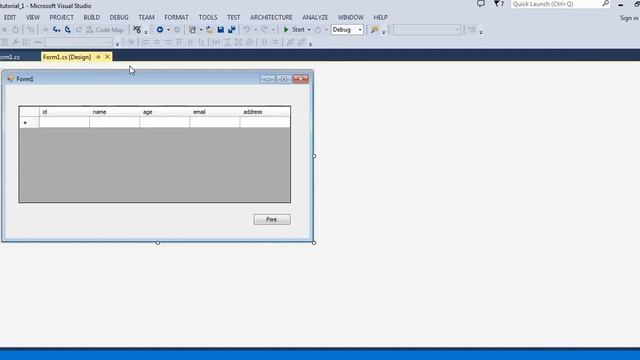Screen dimensions: 640x360
Task: Open the TEAM menu
Action: click(147, 18)
